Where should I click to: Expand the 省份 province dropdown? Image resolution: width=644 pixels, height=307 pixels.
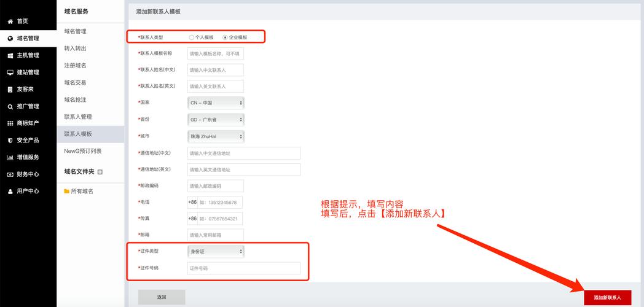[x=215, y=120]
